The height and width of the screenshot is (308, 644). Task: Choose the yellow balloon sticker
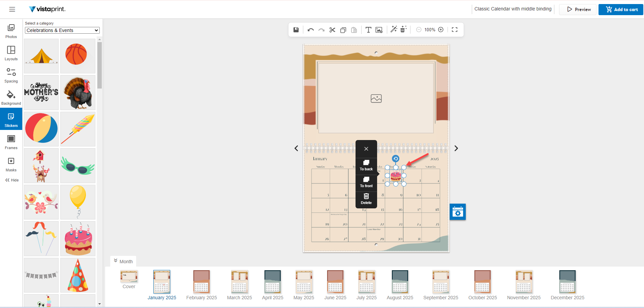pos(78,202)
